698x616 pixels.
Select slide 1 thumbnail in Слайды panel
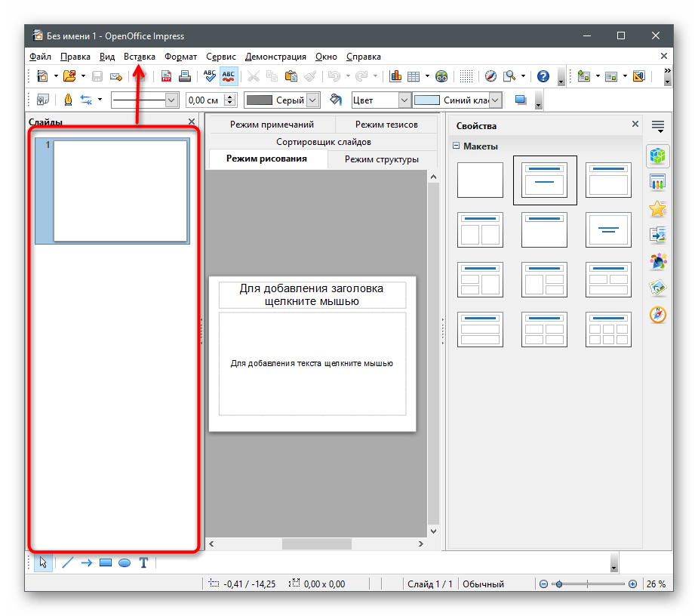pos(120,191)
